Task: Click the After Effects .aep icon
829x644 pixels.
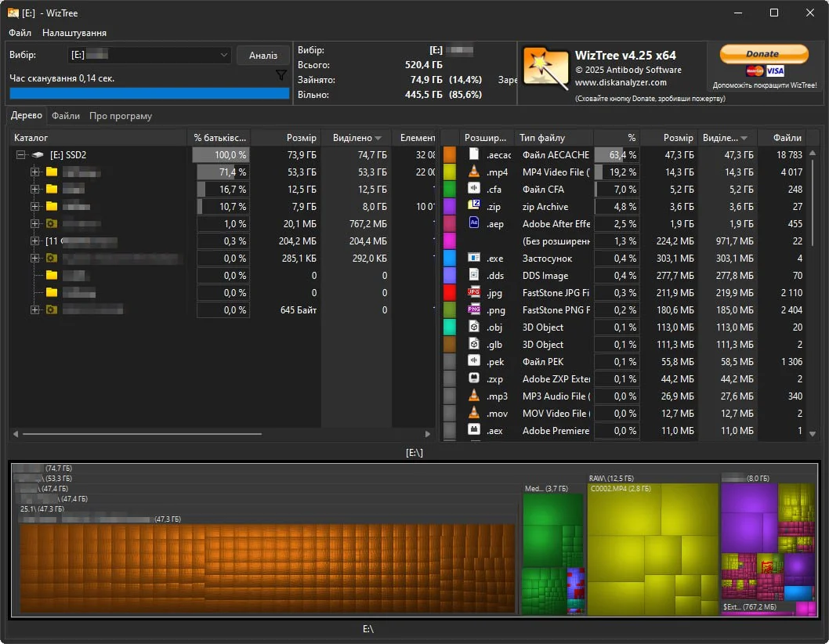Action: click(474, 223)
